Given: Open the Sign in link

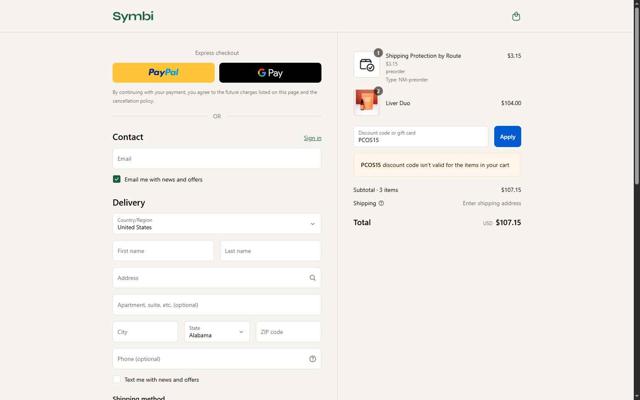Looking at the screenshot, I should [x=313, y=138].
